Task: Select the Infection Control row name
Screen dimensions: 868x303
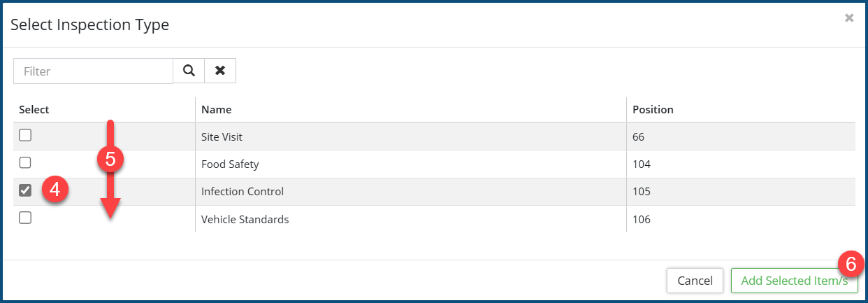Action: click(243, 192)
